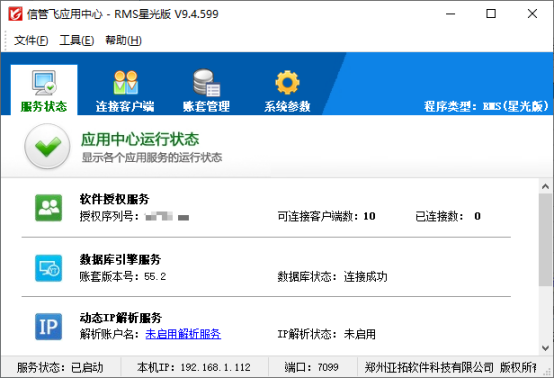Open the 帮助(H) menu
This screenshot has height=378, width=554.
(x=123, y=40)
